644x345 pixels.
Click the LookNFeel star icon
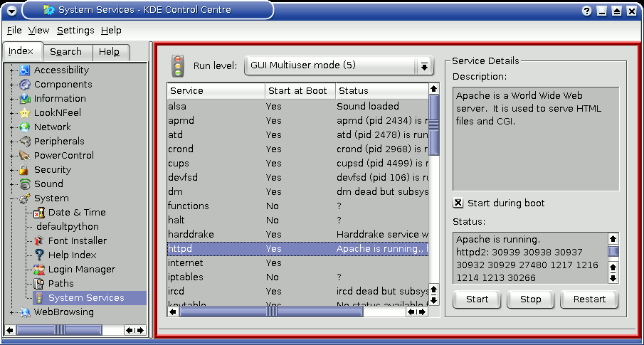(25, 113)
